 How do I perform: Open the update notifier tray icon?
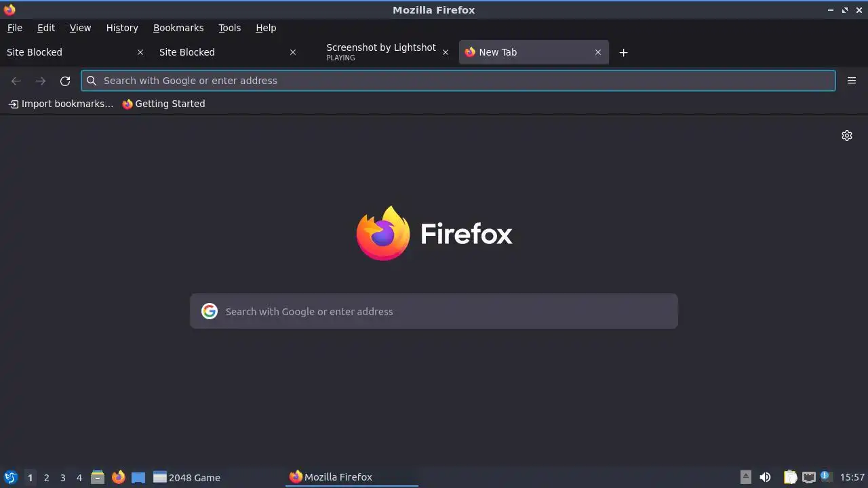click(825, 476)
